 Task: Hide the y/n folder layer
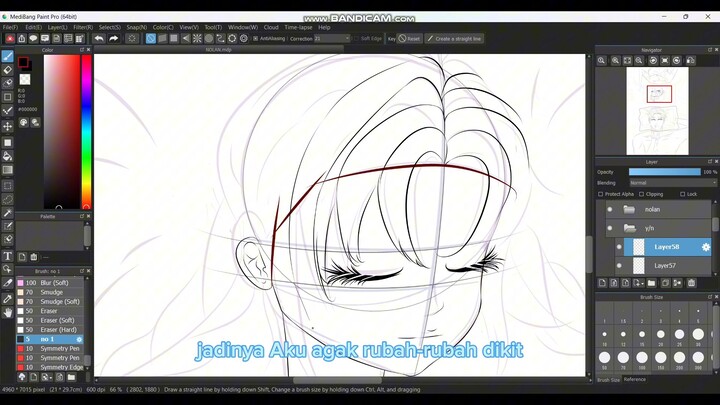point(610,228)
